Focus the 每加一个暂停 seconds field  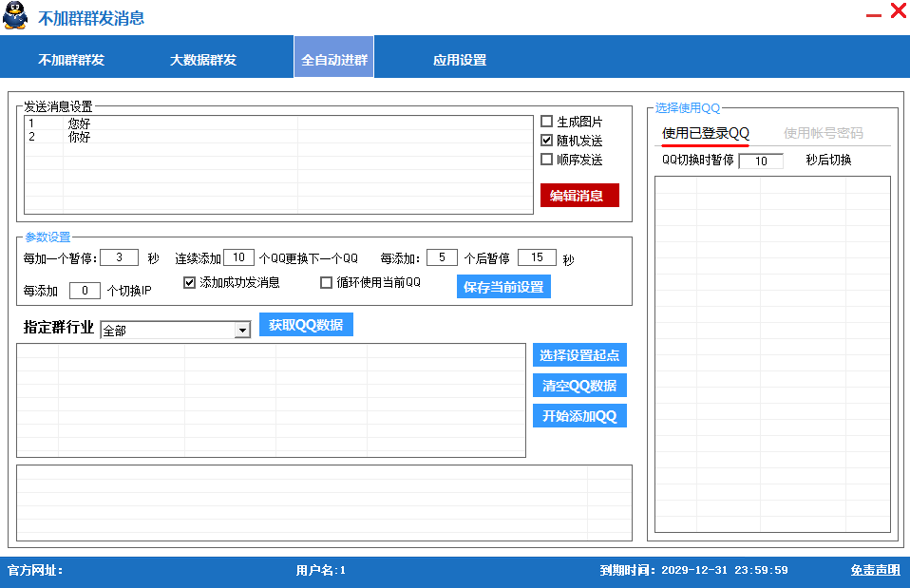119,257
